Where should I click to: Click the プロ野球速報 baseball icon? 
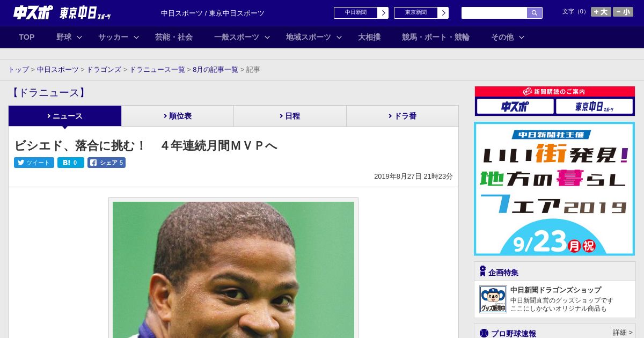click(484, 333)
